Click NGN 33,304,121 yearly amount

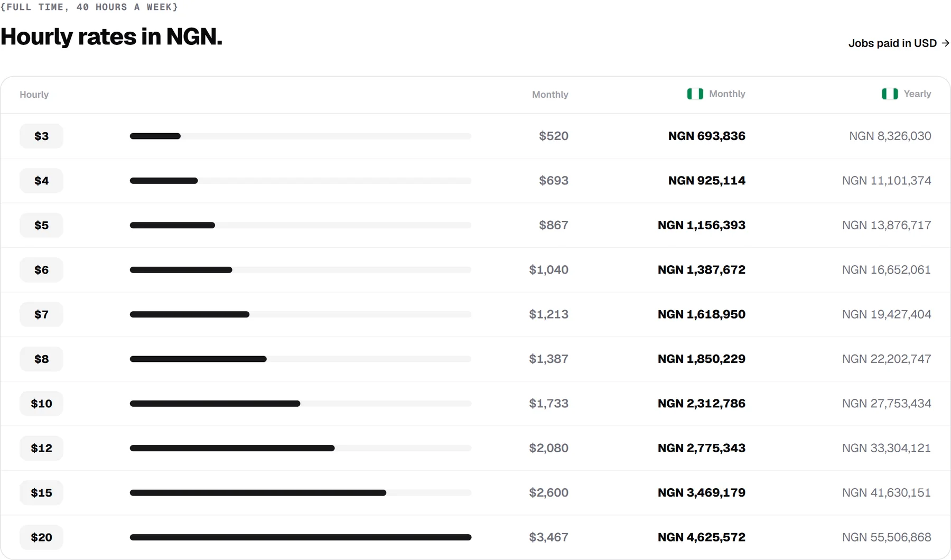(887, 448)
